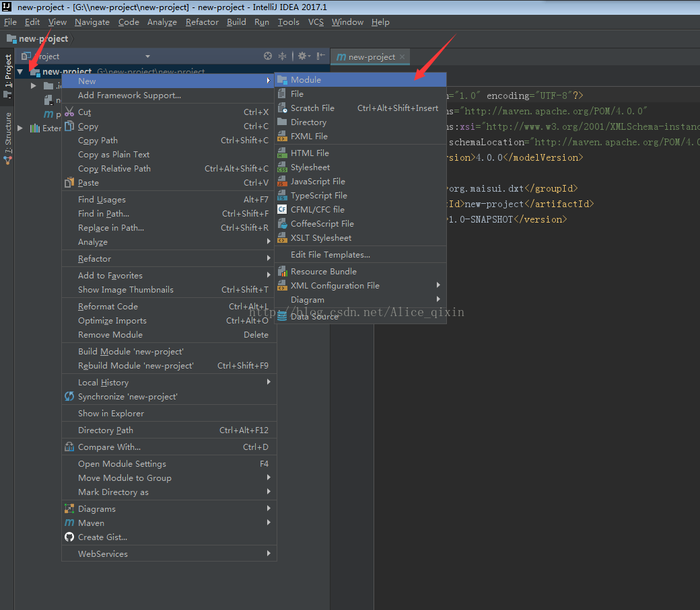Expand the Analyze submenu arrow
Image resolution: width=700 pixels, height=610 pixels.
tap(269, 241)
